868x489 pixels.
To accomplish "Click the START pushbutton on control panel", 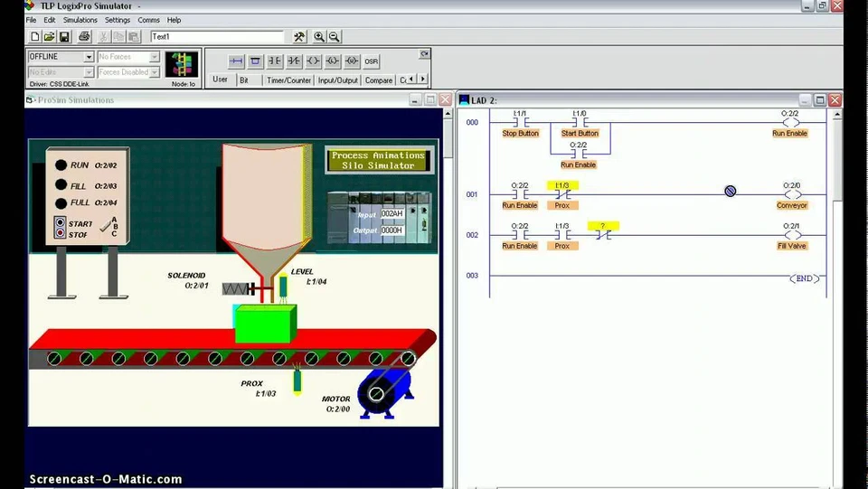I will [x=61, y=223].
